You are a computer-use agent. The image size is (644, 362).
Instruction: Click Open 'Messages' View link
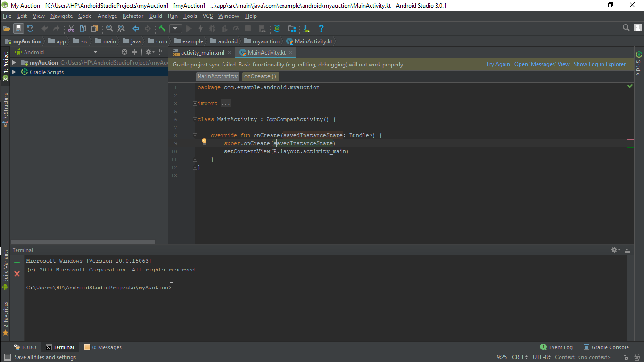click(542, 64)
